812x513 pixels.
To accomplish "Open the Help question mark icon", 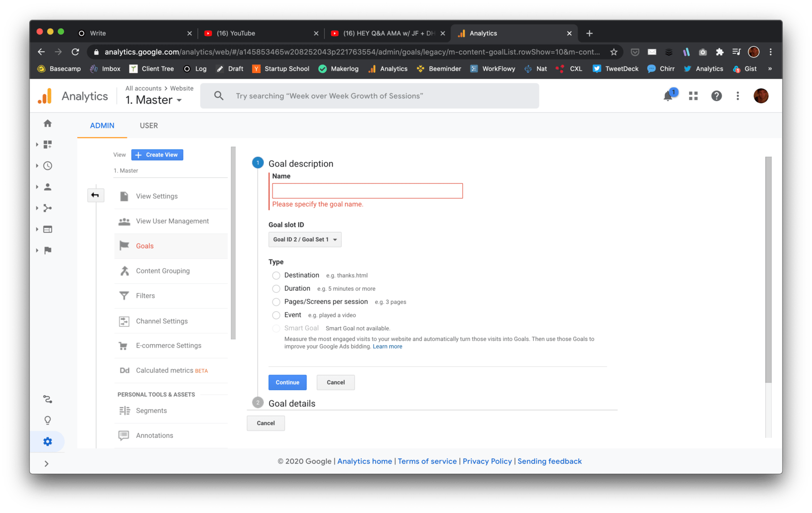I will [716, 96].
